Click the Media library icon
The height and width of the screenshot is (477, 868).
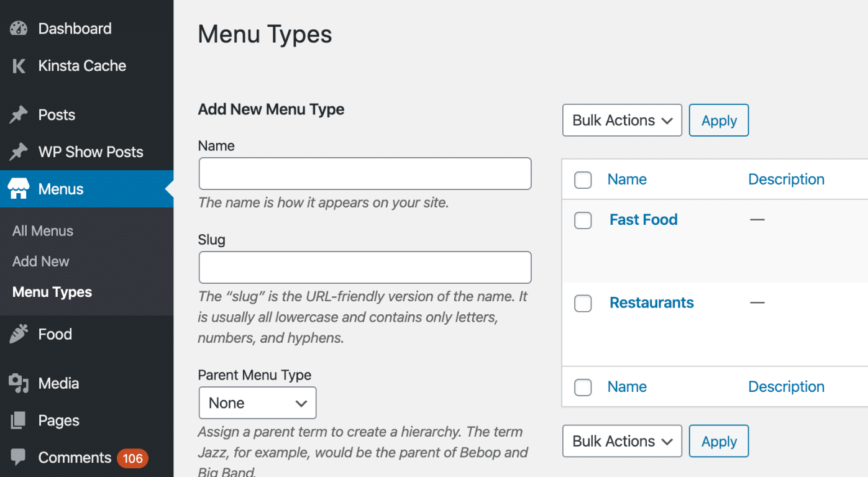[19, 384]
